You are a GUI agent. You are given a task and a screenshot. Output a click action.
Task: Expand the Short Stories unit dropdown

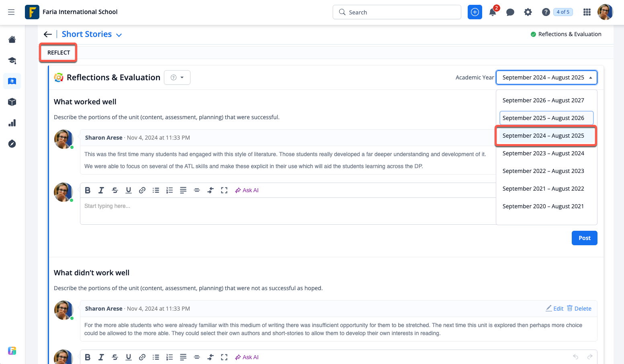tap(119, 35)
